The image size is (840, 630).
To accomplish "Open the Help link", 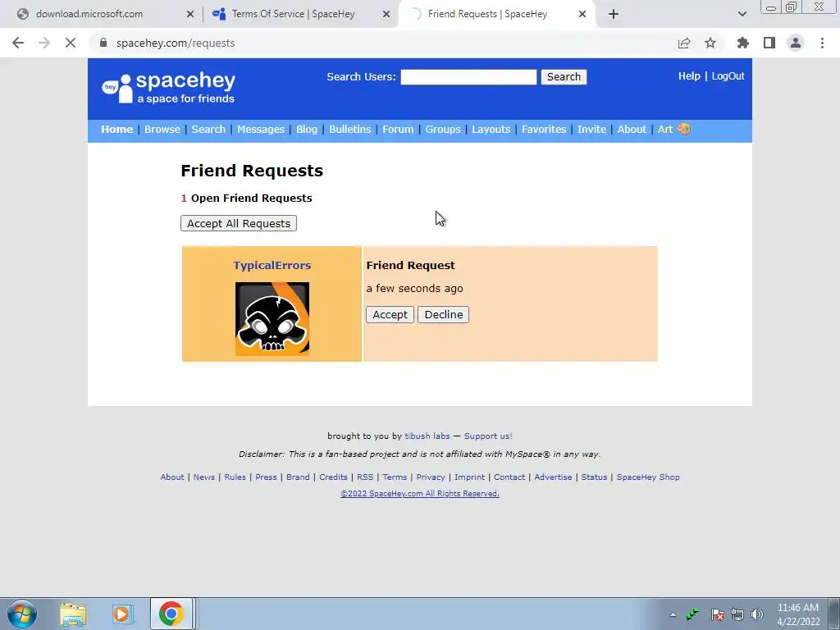I will (x=689, y=76).
